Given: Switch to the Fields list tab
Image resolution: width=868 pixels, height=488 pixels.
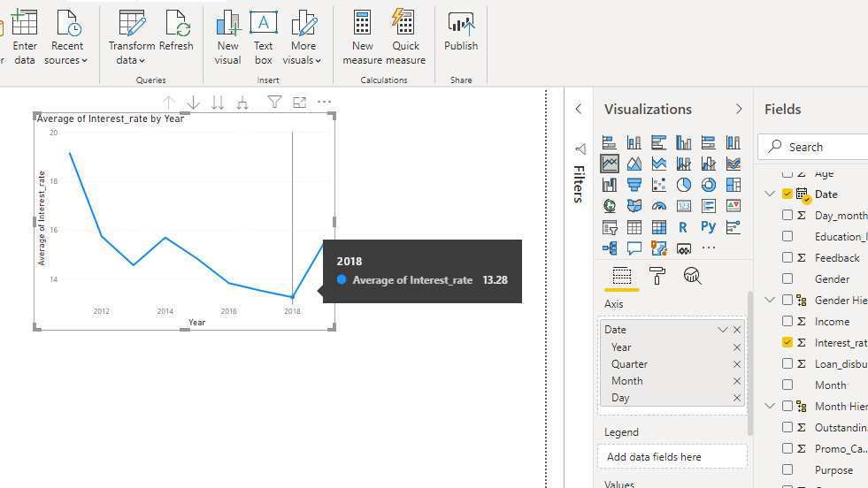Looking at the screenshot, I should 622,277.
